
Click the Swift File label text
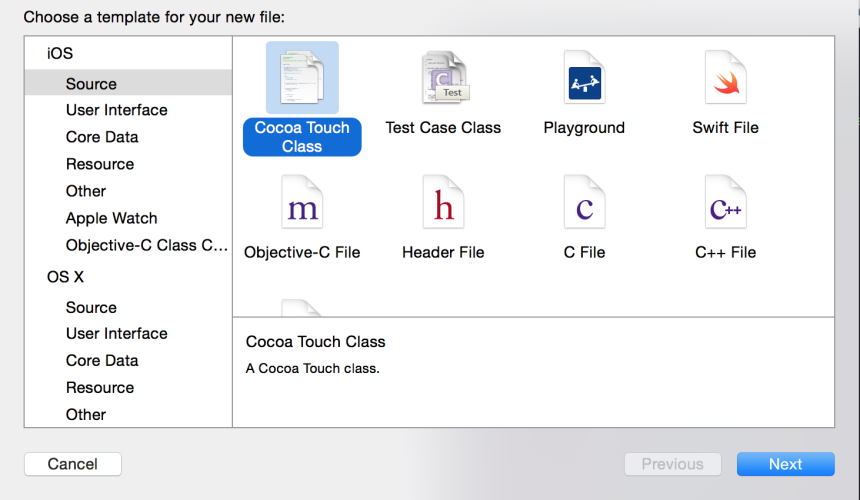point(726,128)
